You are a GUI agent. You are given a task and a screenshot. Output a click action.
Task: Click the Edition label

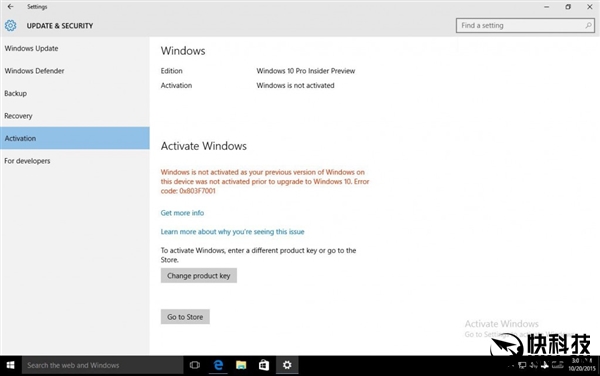tap(171, 71)
